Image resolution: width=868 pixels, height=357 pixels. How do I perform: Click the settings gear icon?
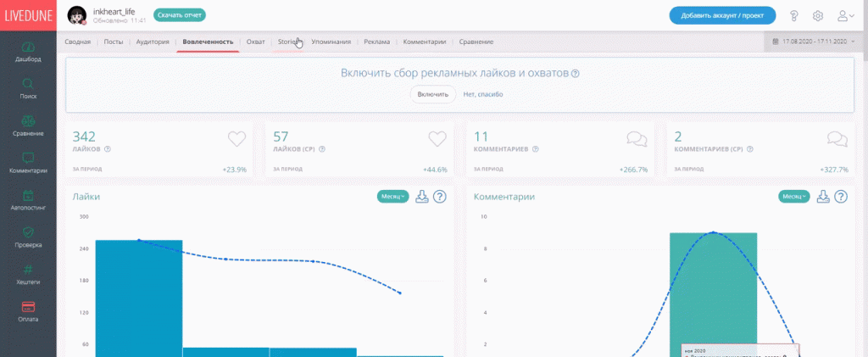[818, 16]
